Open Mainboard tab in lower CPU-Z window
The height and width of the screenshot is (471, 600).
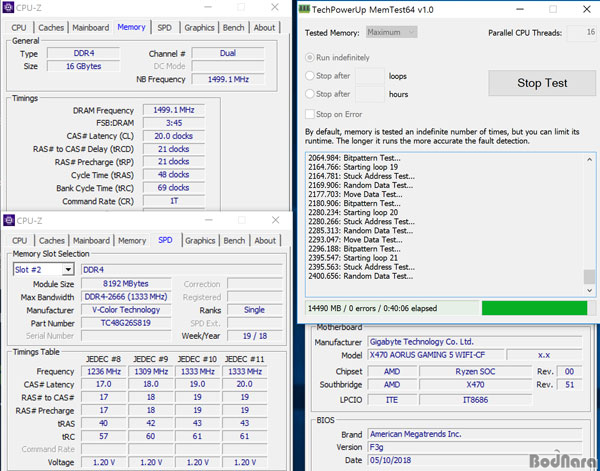point(91,241)
